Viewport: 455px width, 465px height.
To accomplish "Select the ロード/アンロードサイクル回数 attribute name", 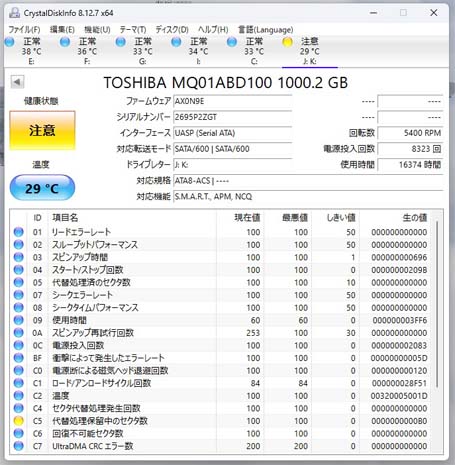I will tap(101, 383).
